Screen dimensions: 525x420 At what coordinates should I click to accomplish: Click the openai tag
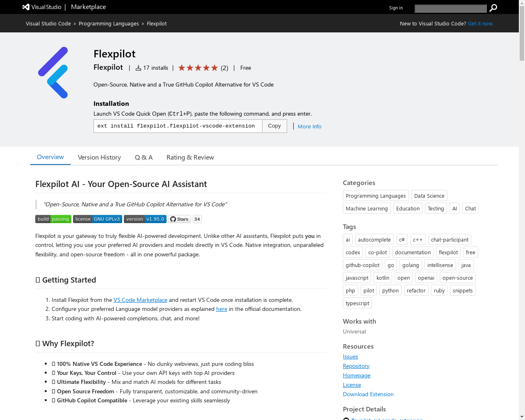(x=426, y=278)
